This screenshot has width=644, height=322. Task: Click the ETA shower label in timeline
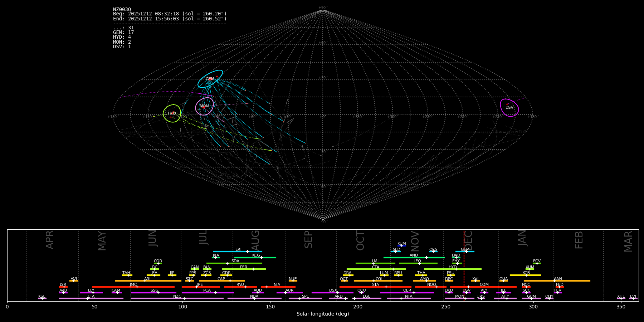pos(91,297)
